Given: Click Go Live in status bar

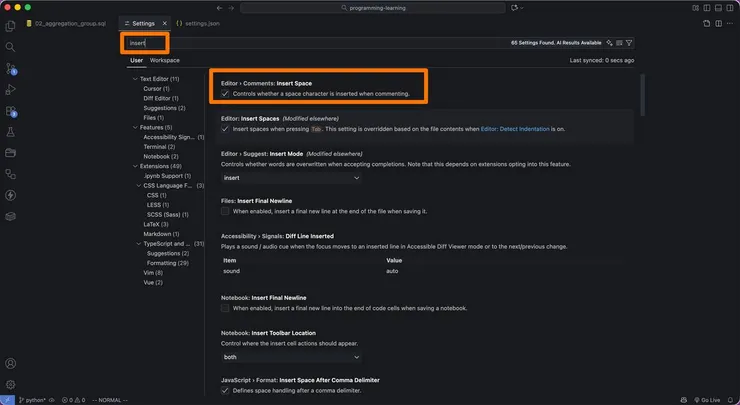Looking at the screenshot, I should (x=707, y=400).
